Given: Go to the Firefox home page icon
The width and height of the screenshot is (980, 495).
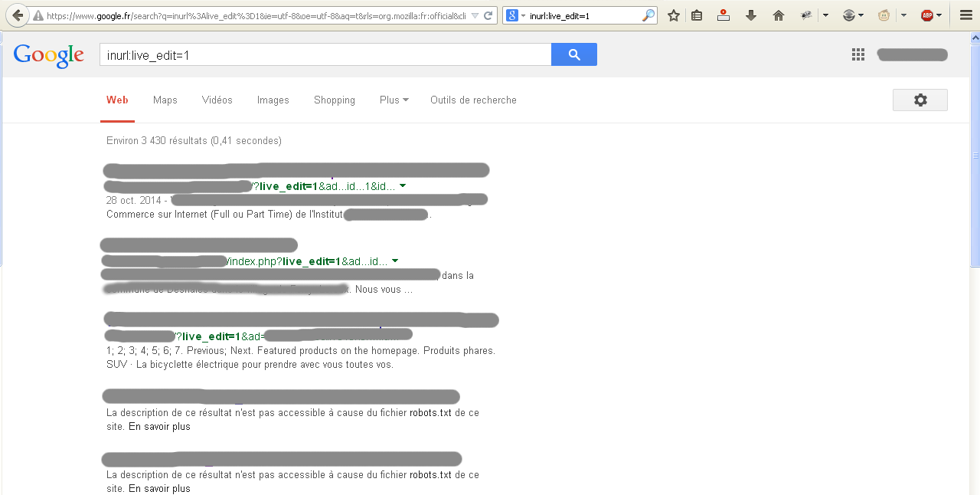Looking at the screenshot, I should point(779,15).
